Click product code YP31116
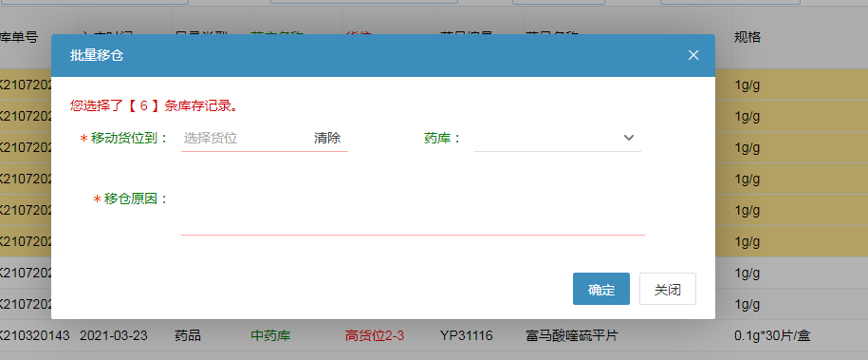Viewport: 868px width, 360px height. click(x=467, y=335)
